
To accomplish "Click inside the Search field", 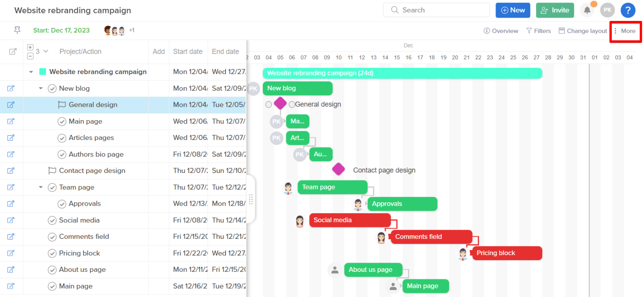I will [x=436, y=10].
